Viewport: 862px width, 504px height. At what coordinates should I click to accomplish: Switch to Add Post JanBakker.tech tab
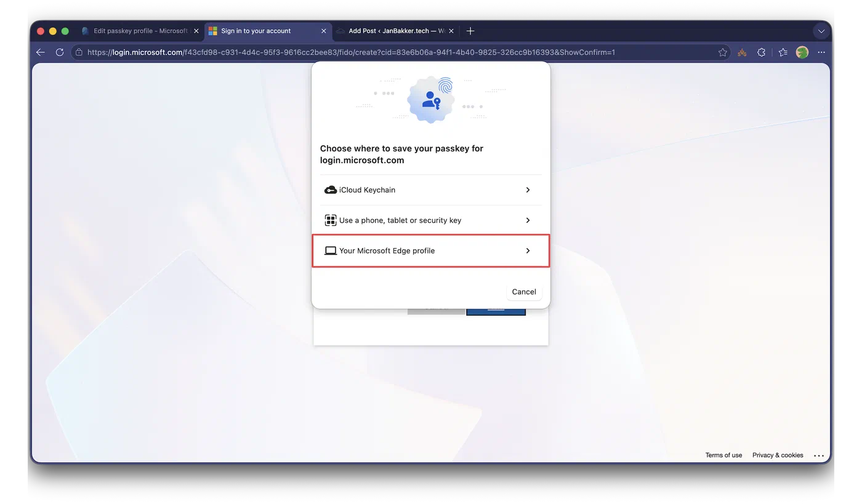[395, 31]
